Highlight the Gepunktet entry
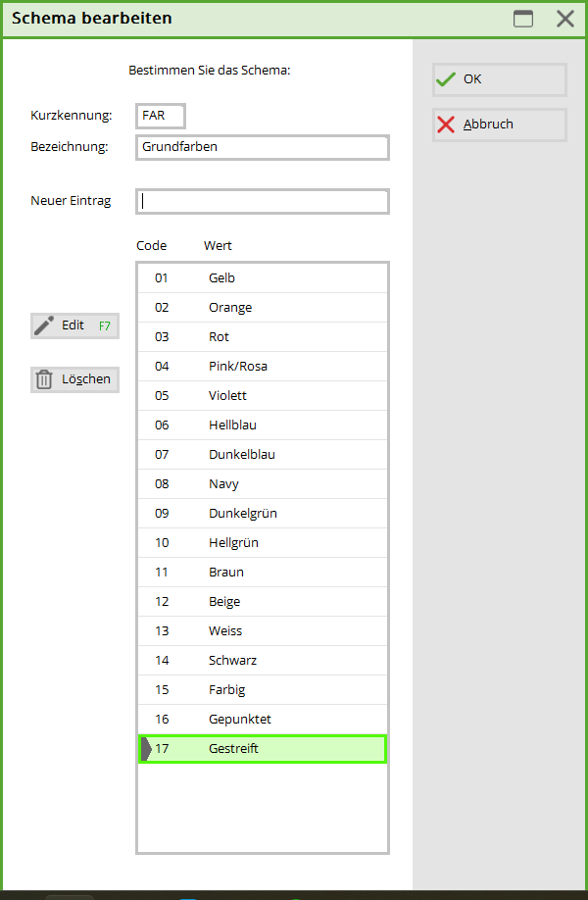The width and height of the screenshot is (588, 900). click(x=262, y=720)
